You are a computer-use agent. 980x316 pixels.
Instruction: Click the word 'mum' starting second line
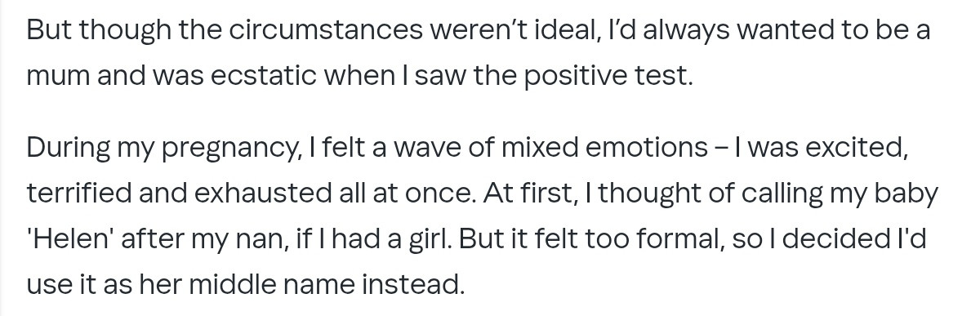tap(58, 77)
